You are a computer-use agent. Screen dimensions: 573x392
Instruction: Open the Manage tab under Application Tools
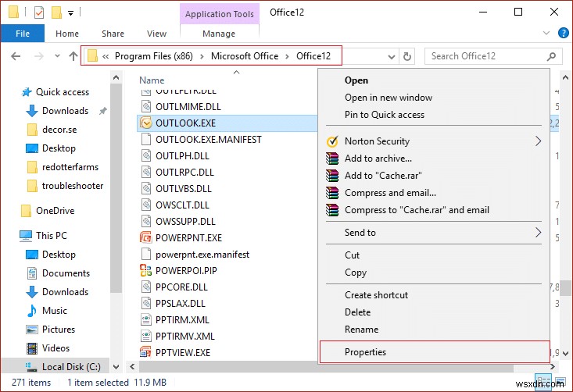point(219,34)
